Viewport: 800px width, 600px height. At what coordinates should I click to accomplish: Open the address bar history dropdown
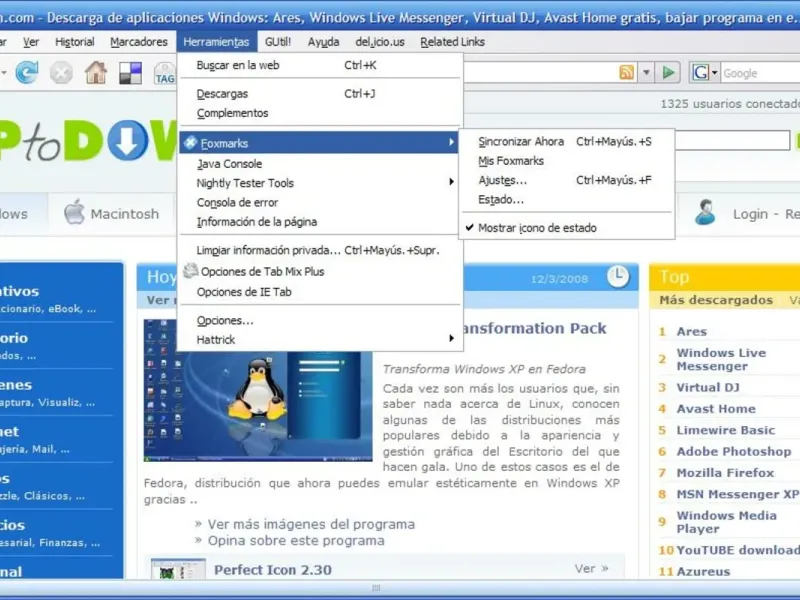[646, 72]
